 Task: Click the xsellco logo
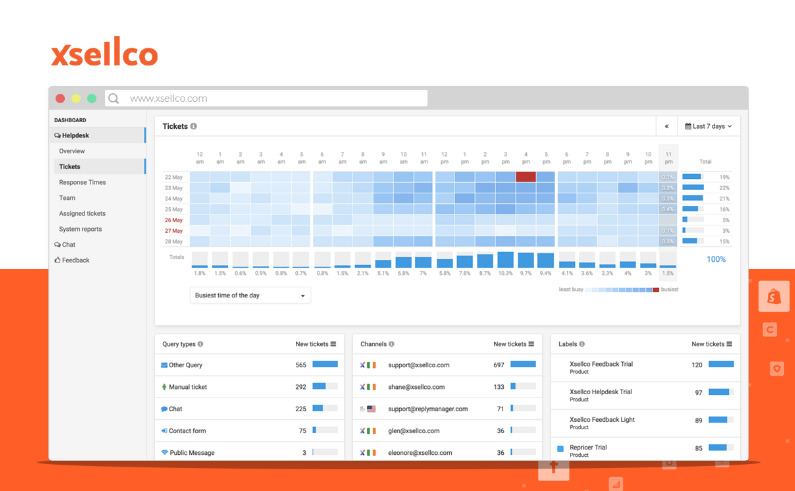[x=104, y=52]
